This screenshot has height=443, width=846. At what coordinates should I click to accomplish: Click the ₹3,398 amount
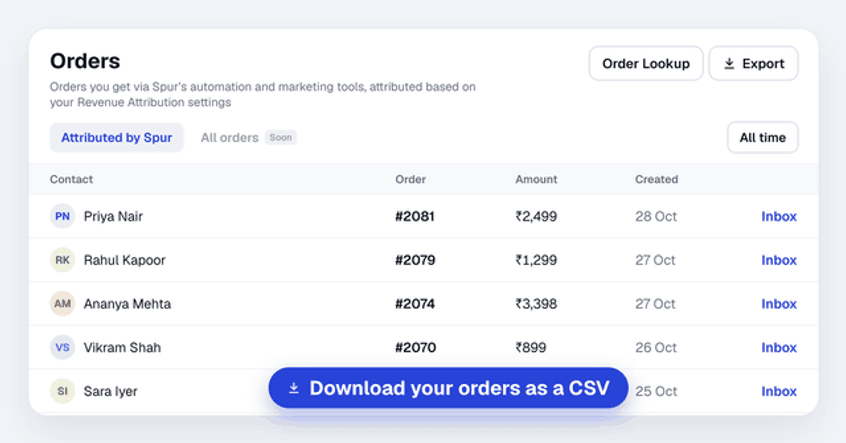pyautogui.click(x=536, y=304)
